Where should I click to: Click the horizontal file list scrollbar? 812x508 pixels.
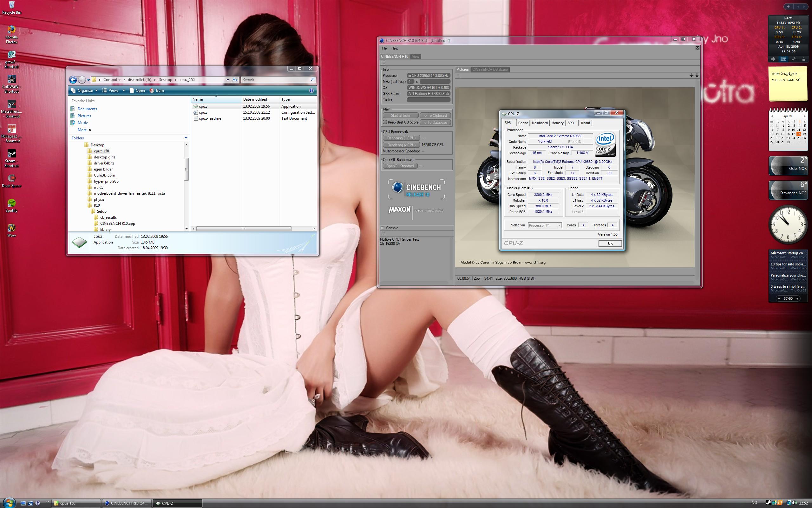pos(244,229)
